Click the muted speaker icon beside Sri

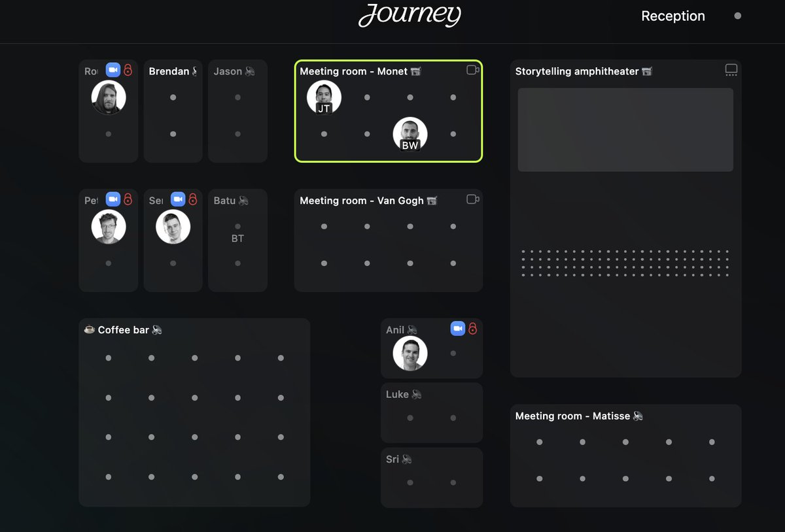407,459
